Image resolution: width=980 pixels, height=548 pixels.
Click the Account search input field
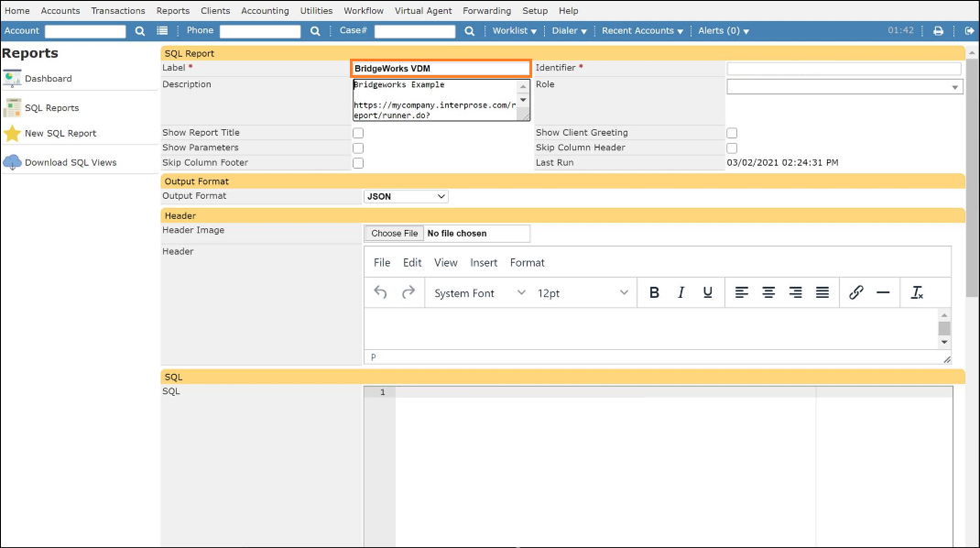click(x=85, y=31)
